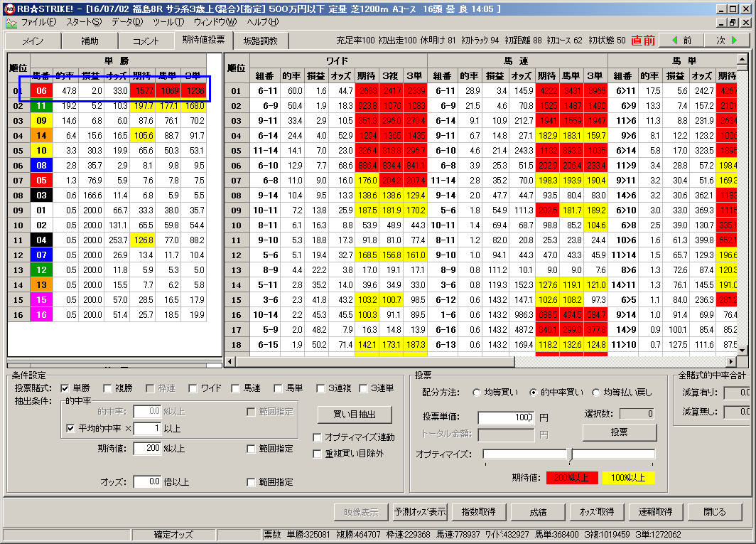Viewport: 756px width, 544px height.
Task: Enable 重複買い目除外 checkbox
Action: pos(317,454)
